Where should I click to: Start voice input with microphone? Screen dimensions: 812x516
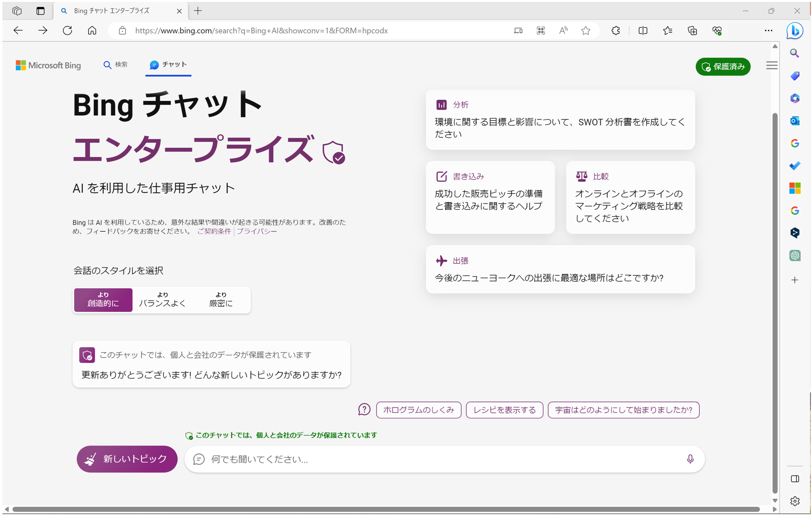coord(690,459)
